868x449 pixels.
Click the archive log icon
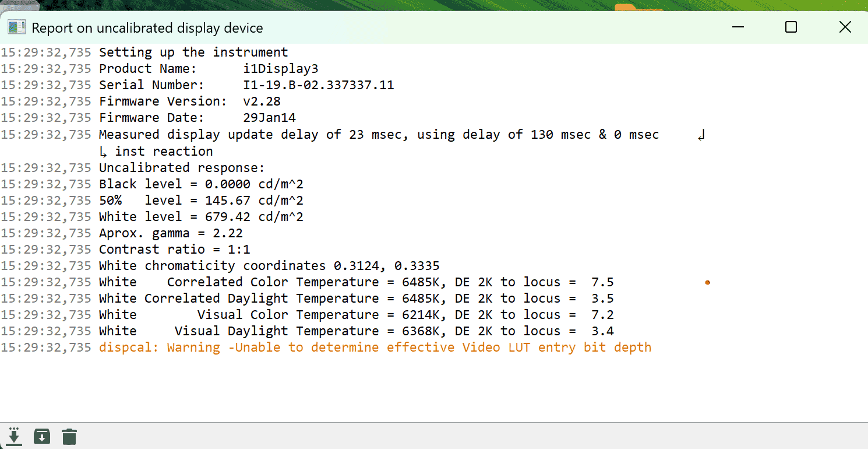[42, 436]
